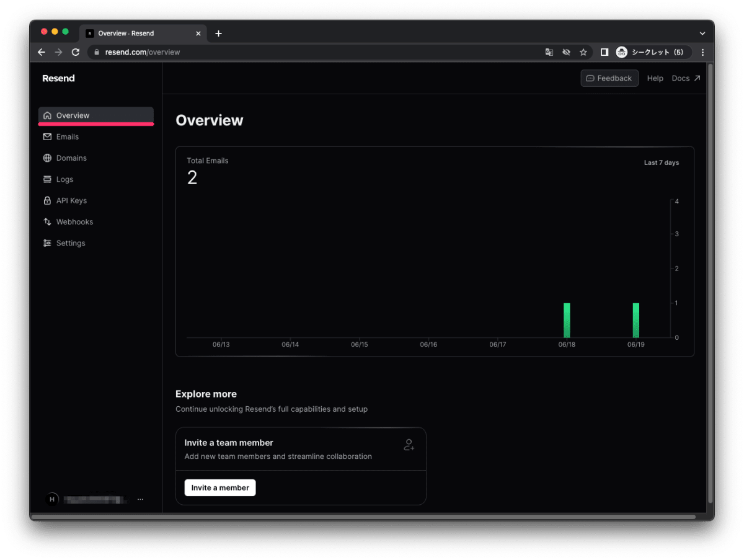Screen dimensions: 744x560
Task: Reload the page
Action: point(76,52)
